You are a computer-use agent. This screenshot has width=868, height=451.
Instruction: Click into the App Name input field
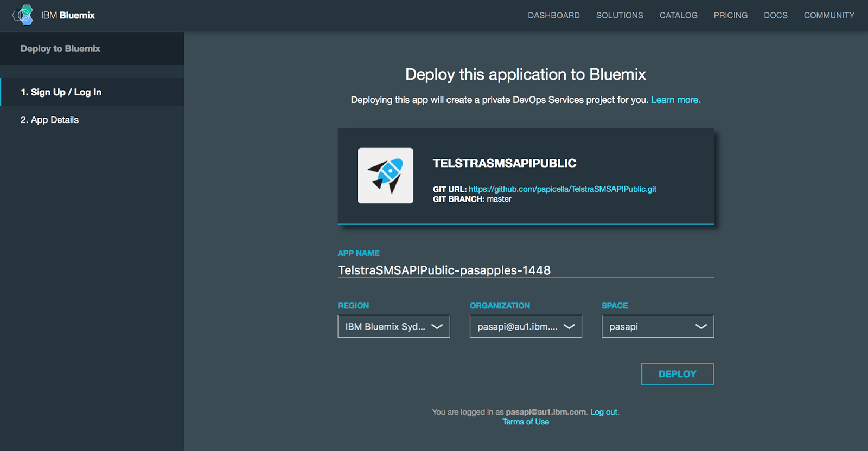(526, 270)
